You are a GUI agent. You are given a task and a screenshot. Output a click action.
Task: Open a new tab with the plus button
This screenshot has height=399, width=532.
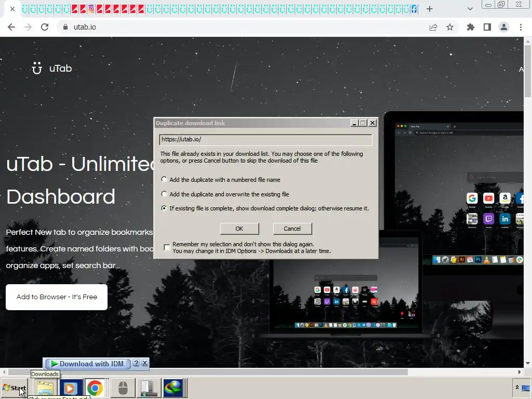(x=430, y=9)
